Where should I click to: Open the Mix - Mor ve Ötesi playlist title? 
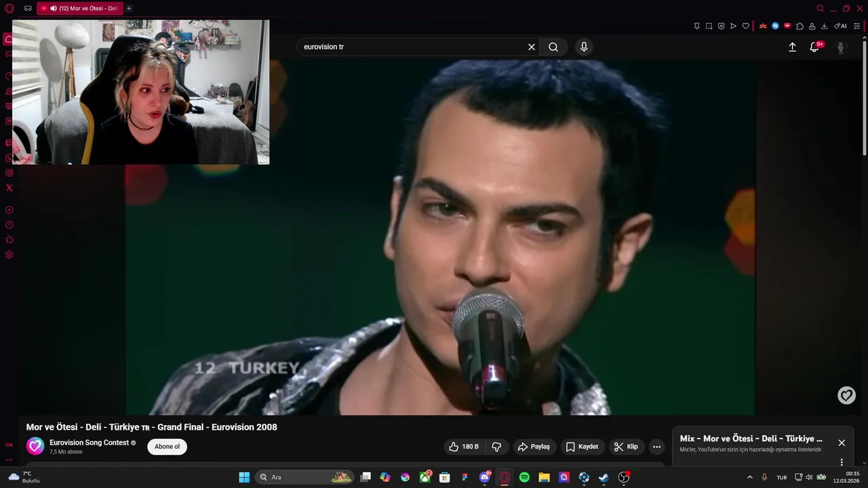751,439
